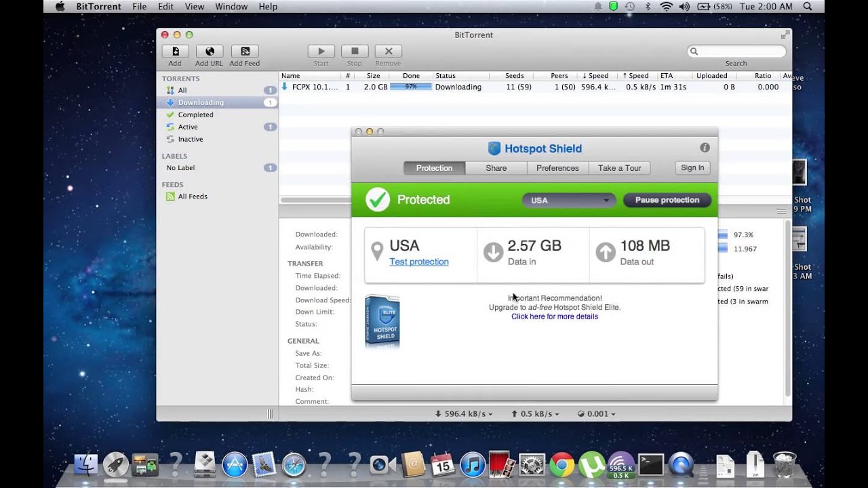Open the BitTorrent application menu
The width and height of the screenshot is (868, 488).
[x=99, y=7]
